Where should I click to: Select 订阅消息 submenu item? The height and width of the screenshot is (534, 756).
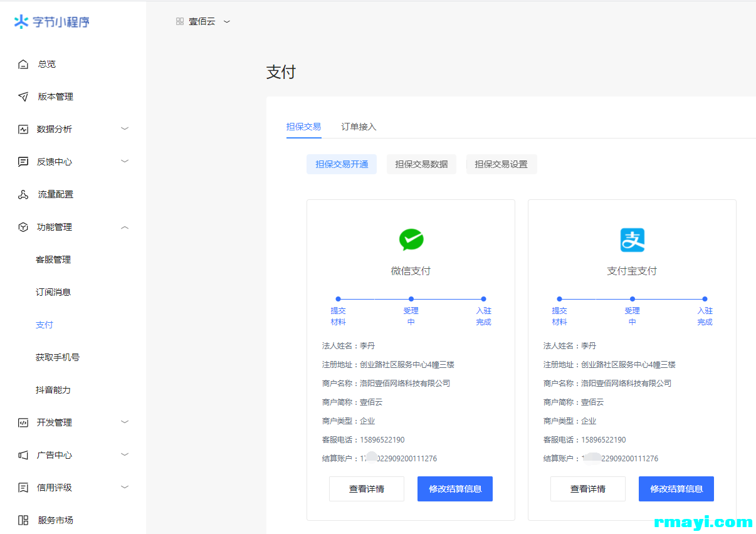click(53, 292)
